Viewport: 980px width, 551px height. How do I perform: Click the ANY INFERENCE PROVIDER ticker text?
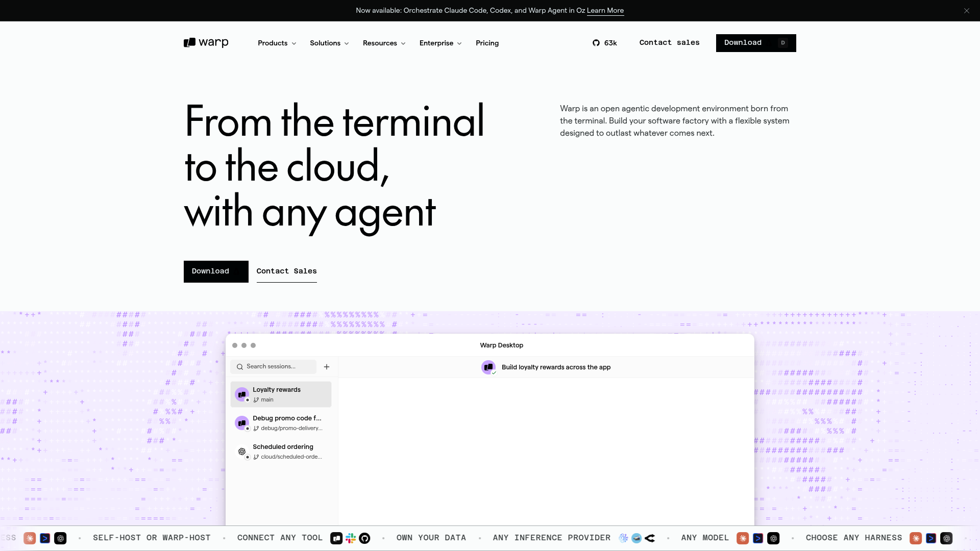tap(552, 538)
